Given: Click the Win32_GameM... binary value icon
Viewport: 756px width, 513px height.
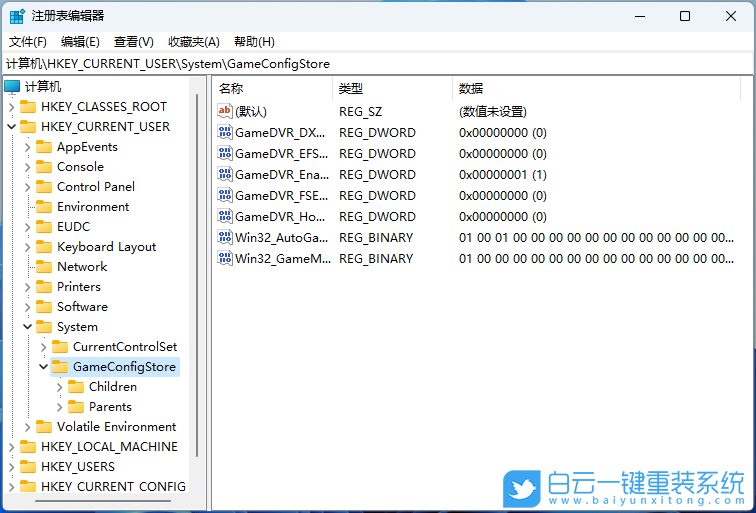Looking at the screenshot, I should pyautogui.click(x=225, y=258).
